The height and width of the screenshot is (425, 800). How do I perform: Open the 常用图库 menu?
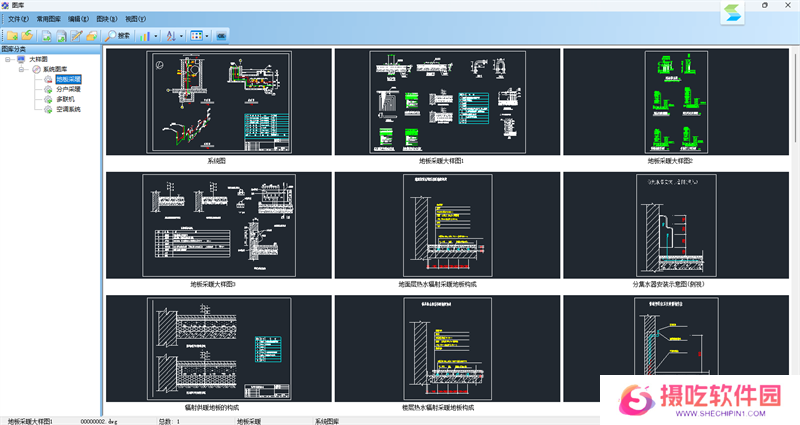pos(48,19)
